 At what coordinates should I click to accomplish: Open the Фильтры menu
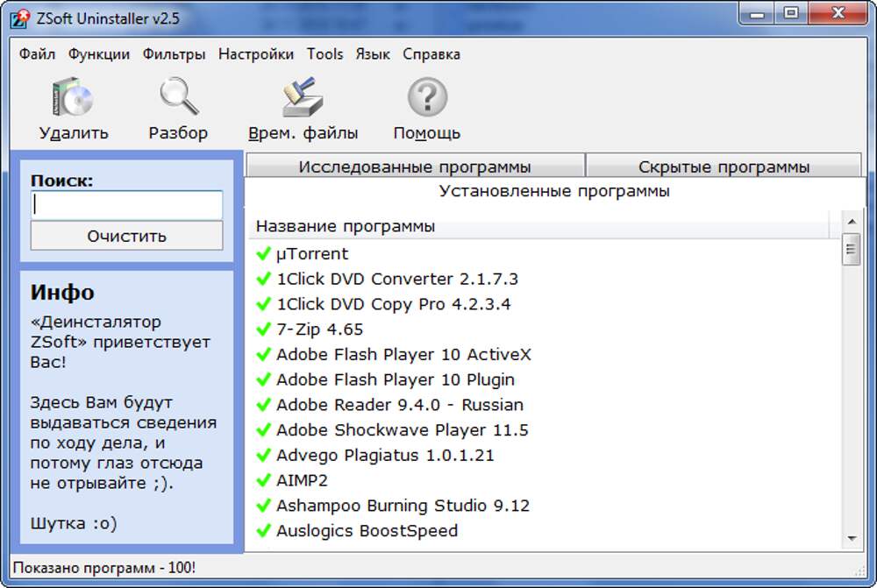coord(174,54)
